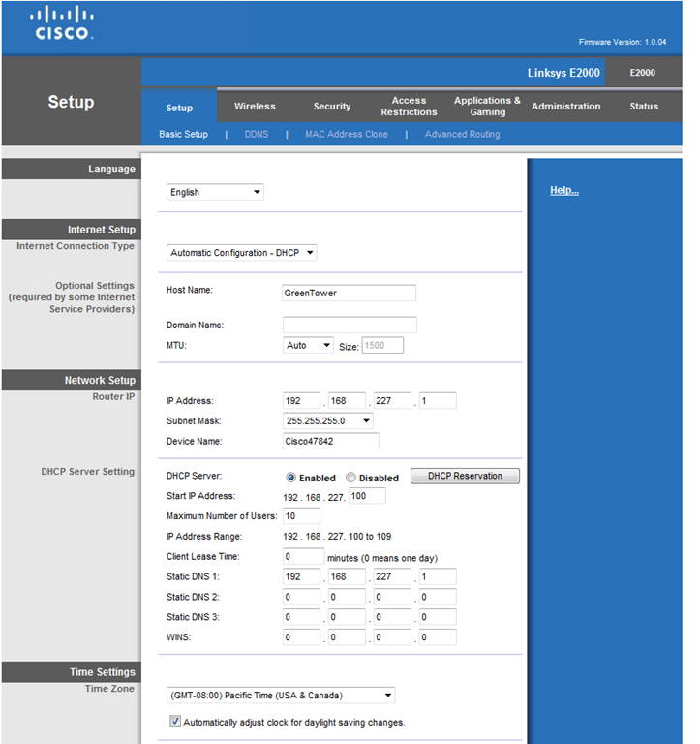This screenshot has height=744, width=700.
Task: Go to the DDNS sub-tab
Action: click(x=257, y=135)
